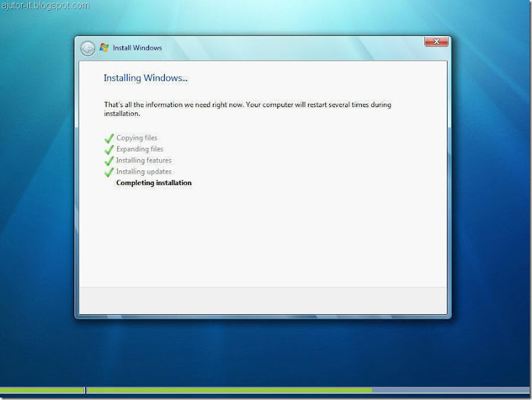Click the bold Completing installation step

pyautogui.click(x=154, y=182)
